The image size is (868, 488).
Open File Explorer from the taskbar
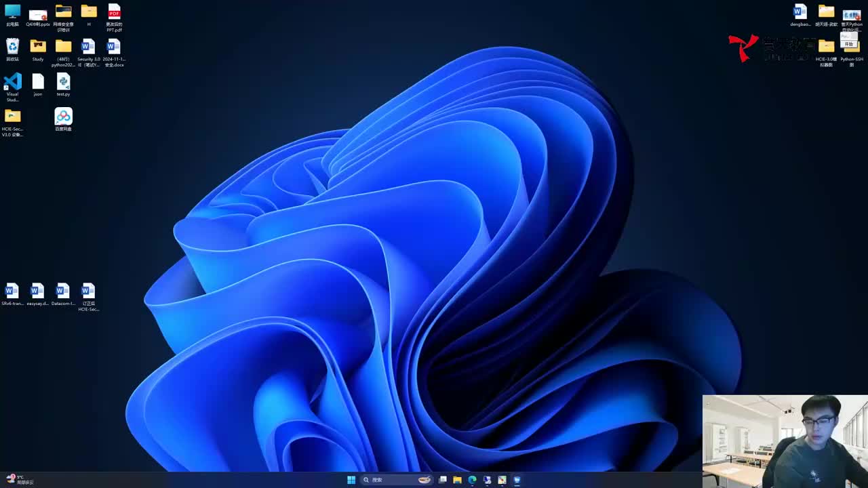(458, 480)
